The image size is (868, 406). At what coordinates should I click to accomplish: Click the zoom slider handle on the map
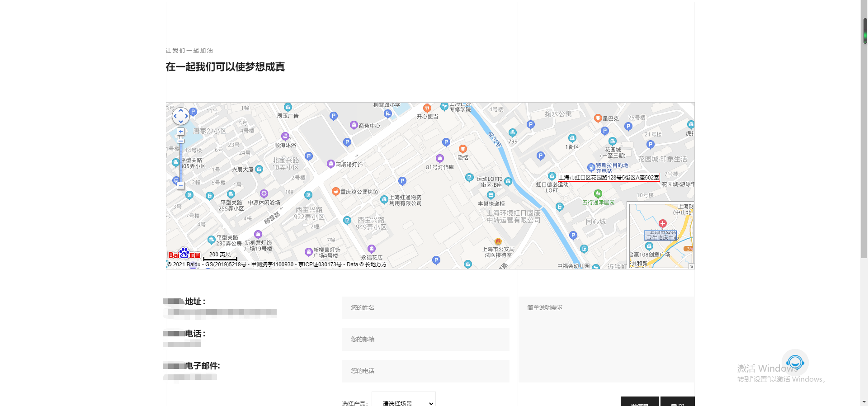[x=181, y=141]
